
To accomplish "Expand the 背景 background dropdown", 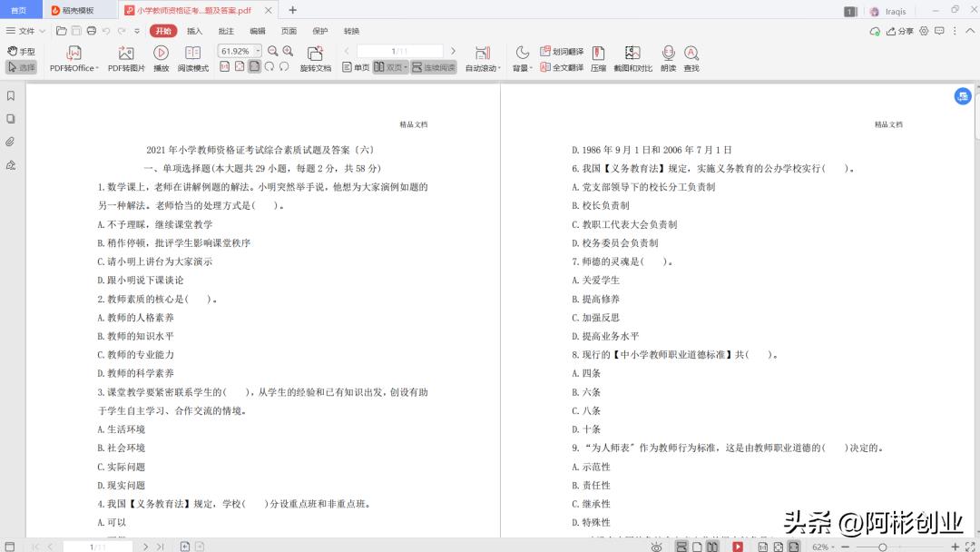I will click(x=522, y=67).
